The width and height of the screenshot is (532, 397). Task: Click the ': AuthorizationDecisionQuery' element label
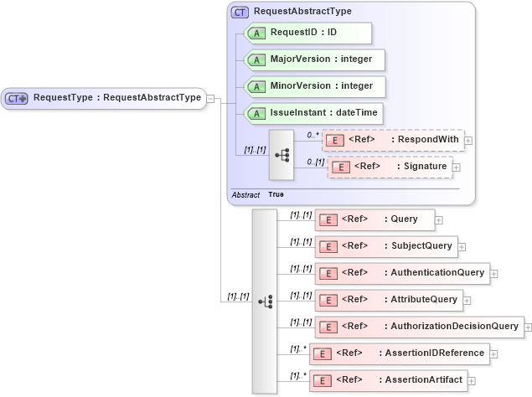(x=452, y=326)
